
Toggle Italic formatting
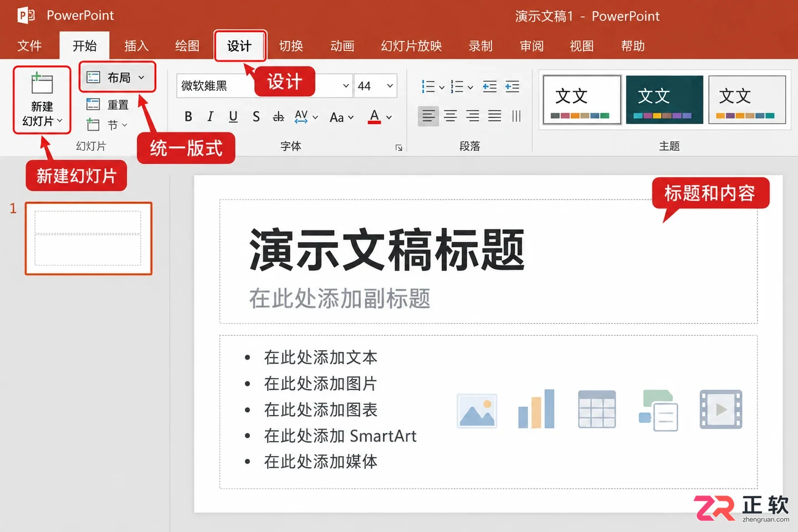(210, 116)
